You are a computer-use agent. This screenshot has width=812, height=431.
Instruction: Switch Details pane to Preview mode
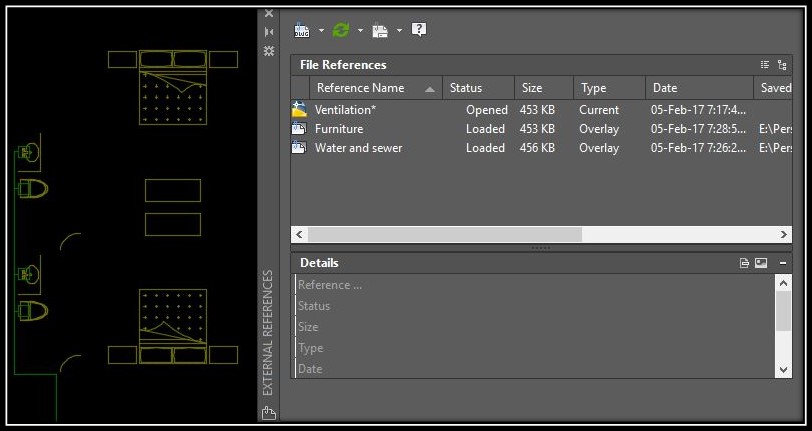pos(761,263)
